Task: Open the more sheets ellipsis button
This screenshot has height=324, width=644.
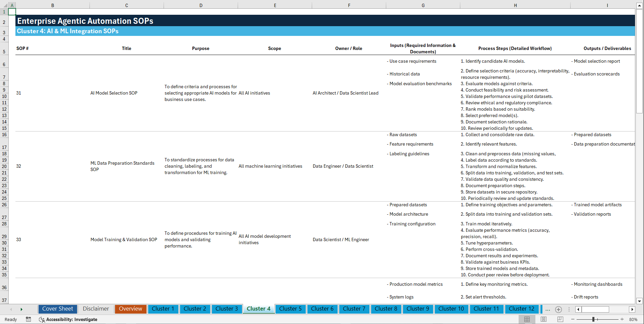Action: [547, 310]
